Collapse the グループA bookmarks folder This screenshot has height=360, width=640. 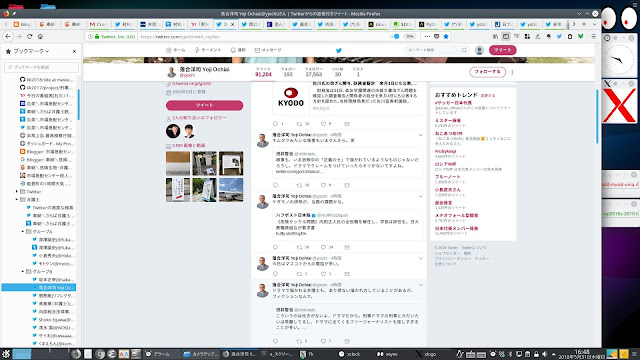click(23, 231)
